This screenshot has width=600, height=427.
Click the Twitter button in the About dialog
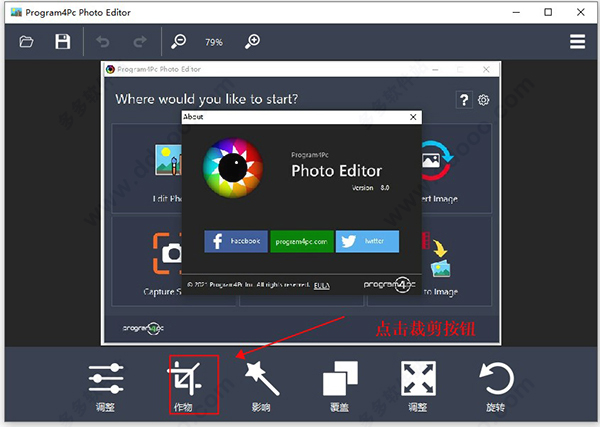pyautogui.click(x=367, y=241)
